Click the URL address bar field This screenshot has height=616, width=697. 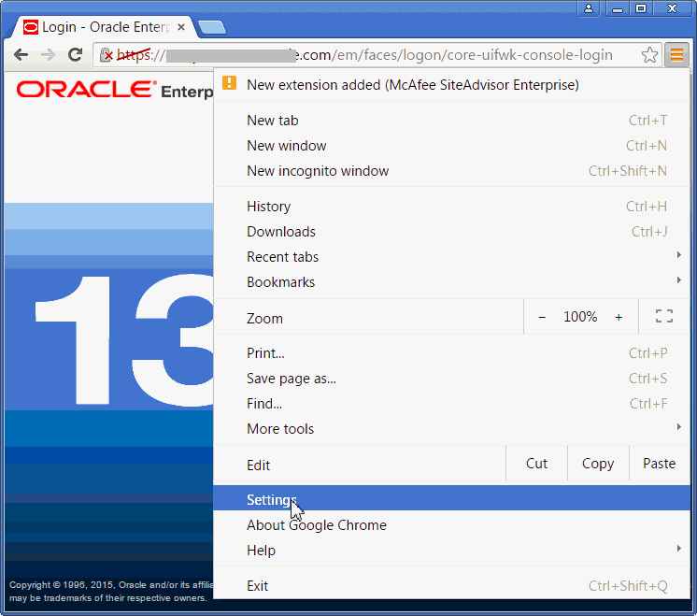coord(377,55)
